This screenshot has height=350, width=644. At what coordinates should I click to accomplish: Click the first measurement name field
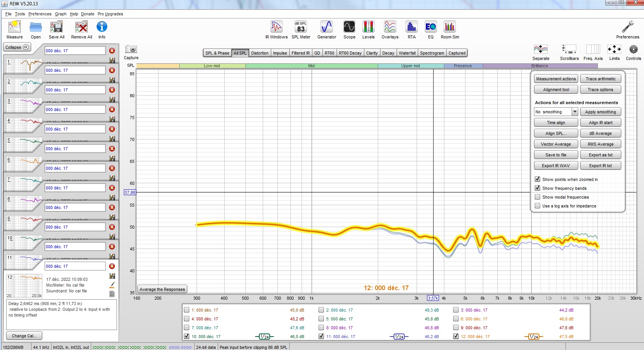coord(75,51)
